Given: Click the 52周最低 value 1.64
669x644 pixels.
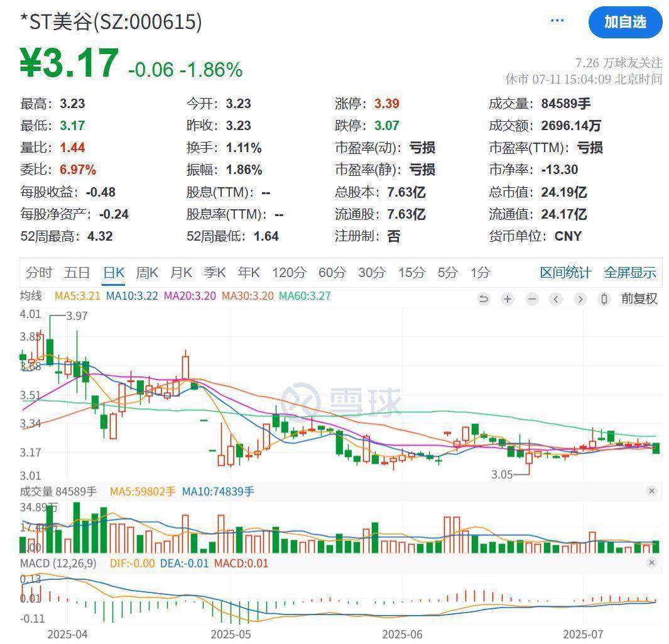Looking at the screenshot, I should tap(266, 236).
